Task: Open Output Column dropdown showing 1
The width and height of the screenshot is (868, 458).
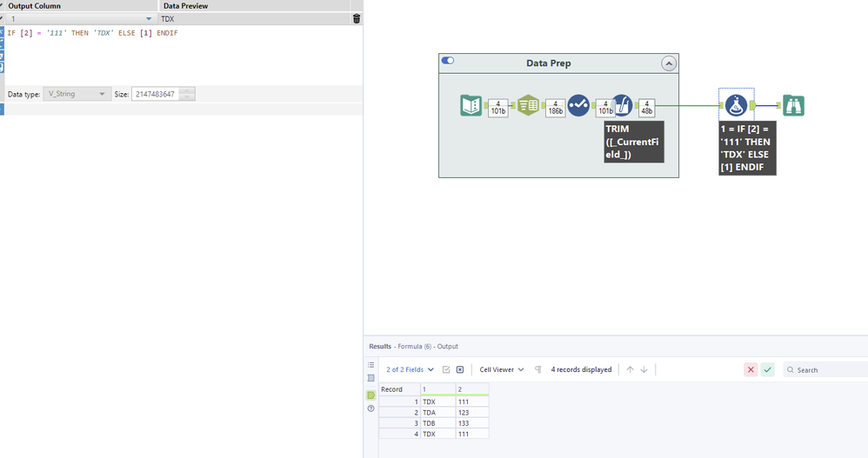Action: point(149,19)
